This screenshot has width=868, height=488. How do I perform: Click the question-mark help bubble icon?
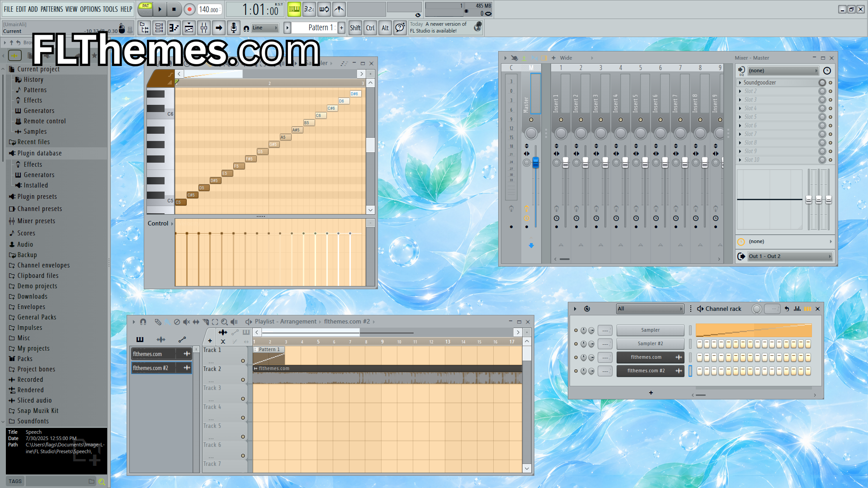click(400, 28)
